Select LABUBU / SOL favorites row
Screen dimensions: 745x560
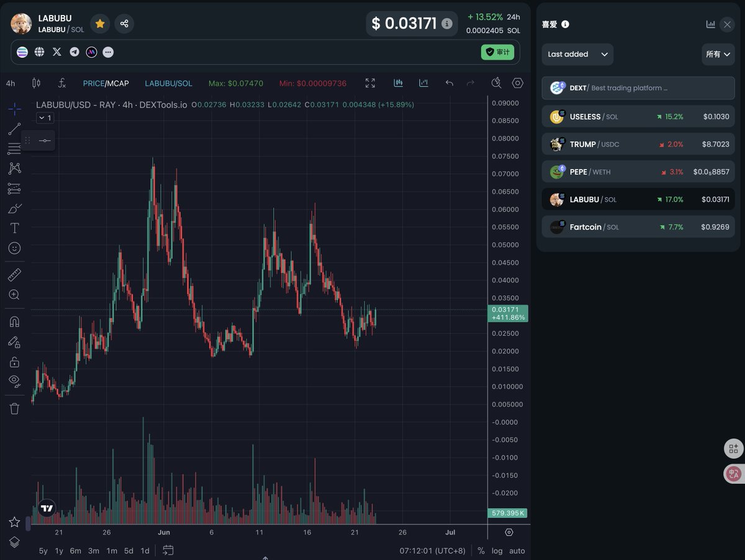point(638,199)
